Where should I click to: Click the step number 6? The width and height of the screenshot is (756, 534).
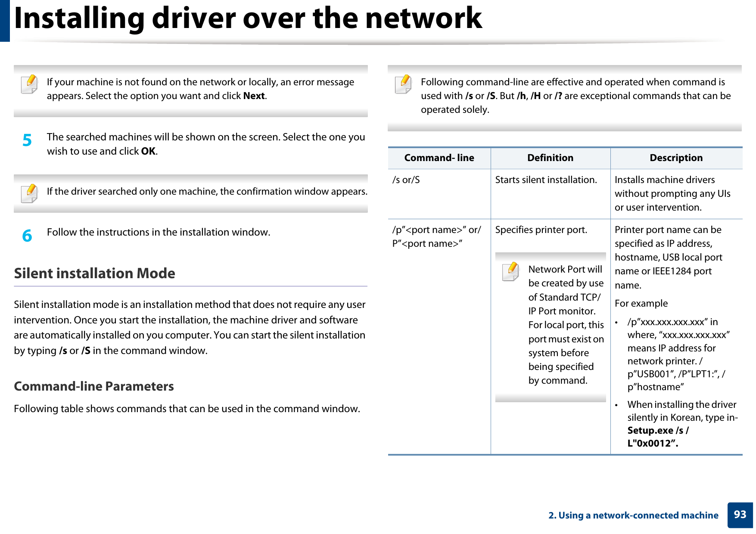click(x=27, y=236)
